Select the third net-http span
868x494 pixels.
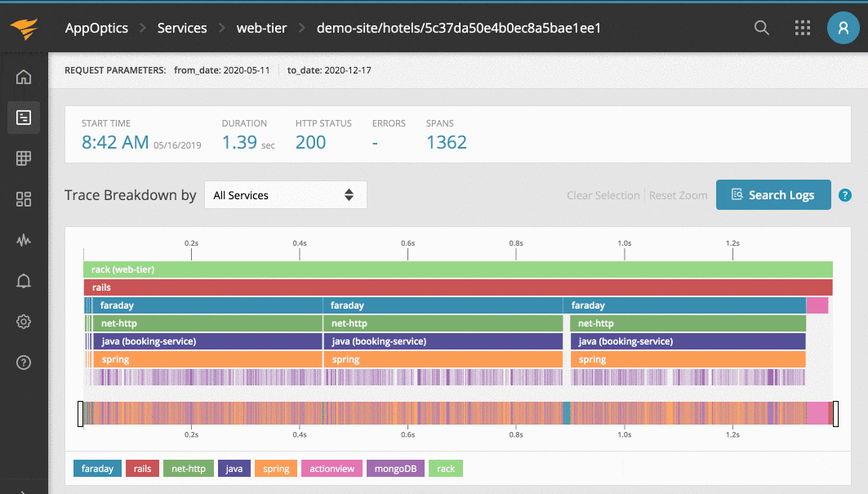coord(688,323)
